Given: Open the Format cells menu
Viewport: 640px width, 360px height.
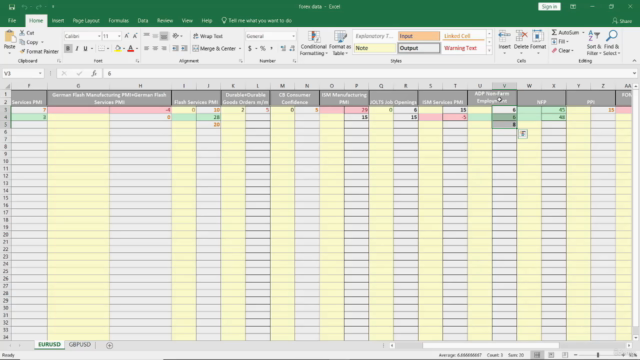Looking at the screenshot, I should [538, 42].
